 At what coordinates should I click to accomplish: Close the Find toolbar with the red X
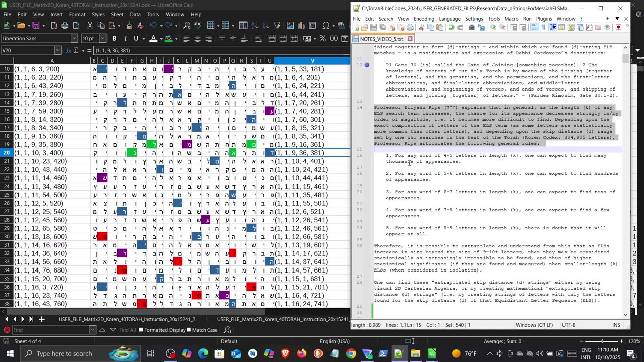7,330
